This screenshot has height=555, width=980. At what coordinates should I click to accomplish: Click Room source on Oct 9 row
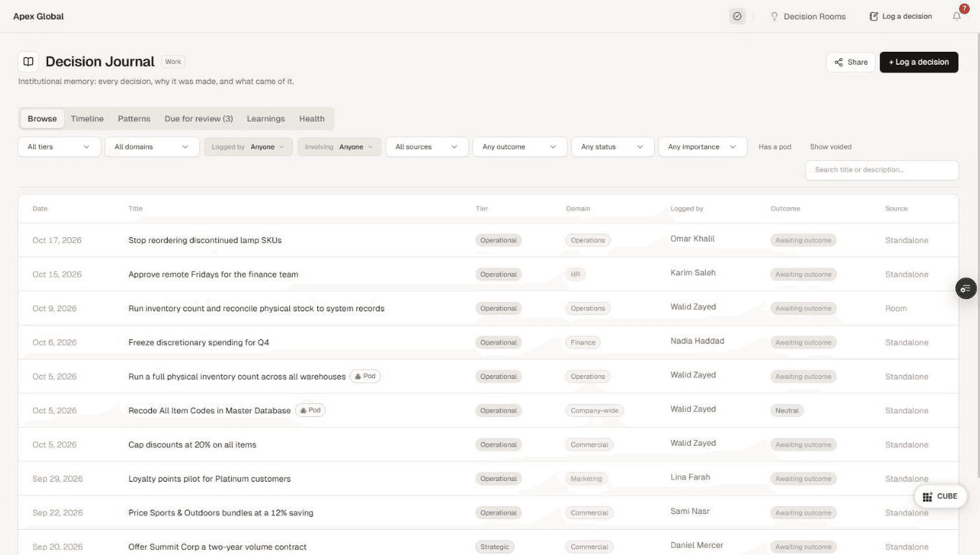point(896,308)
